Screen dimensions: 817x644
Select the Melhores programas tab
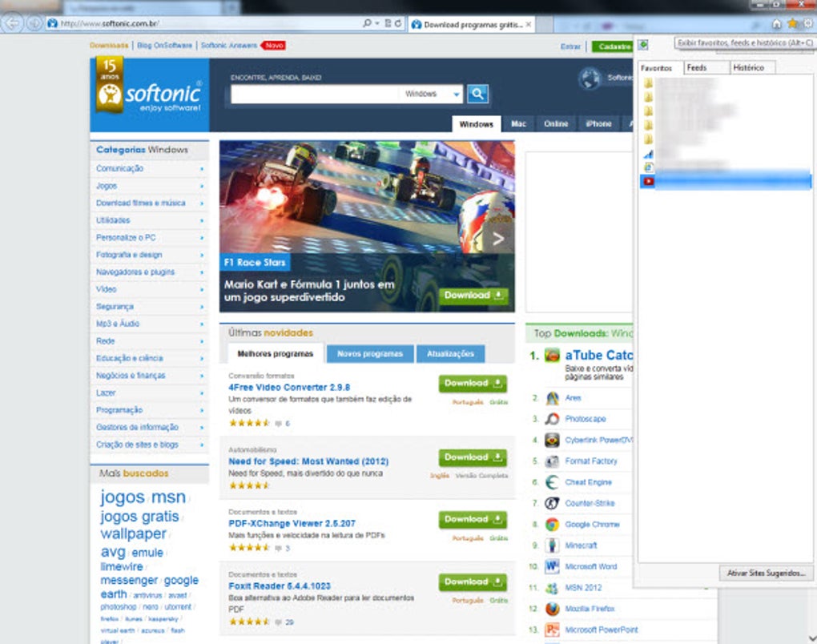tap(276, 354)
